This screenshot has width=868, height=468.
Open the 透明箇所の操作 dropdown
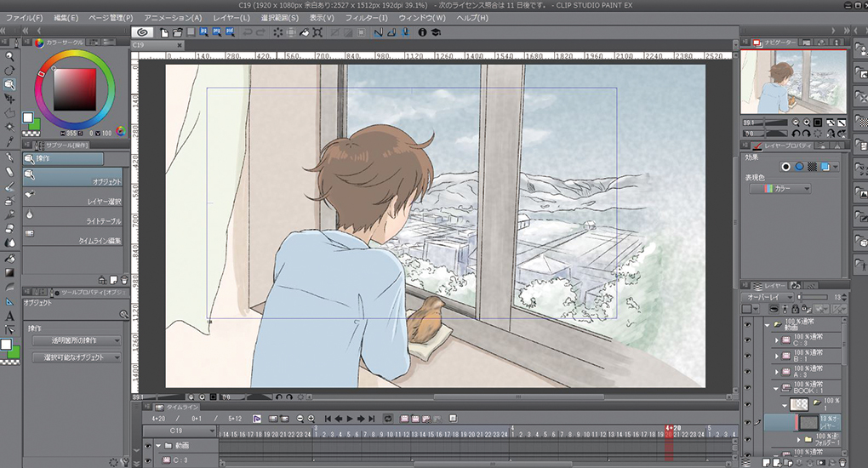coord(76,340)
